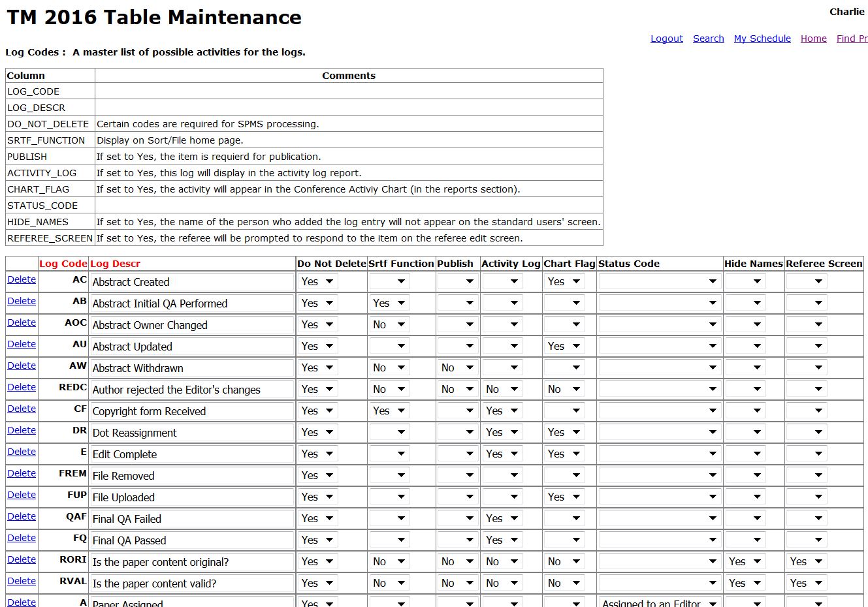Expand Status Code dropdown for Edit Complete
Screen dimensions: 868x607
660,454
